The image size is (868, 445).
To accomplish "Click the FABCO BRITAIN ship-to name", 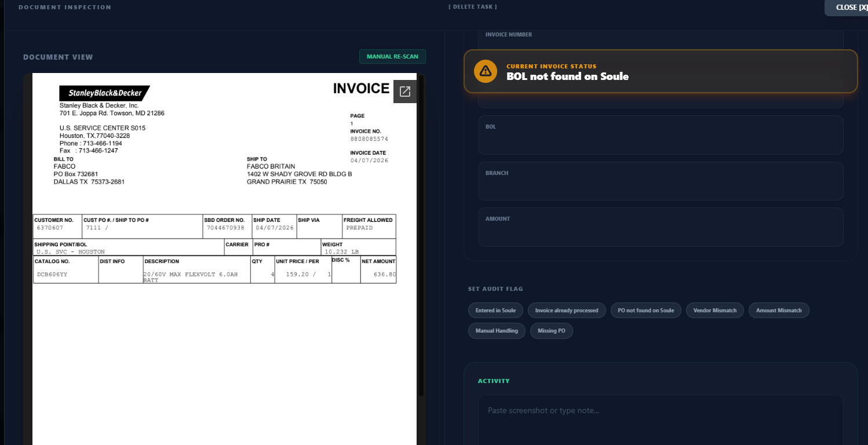I will tap(271, 166).
